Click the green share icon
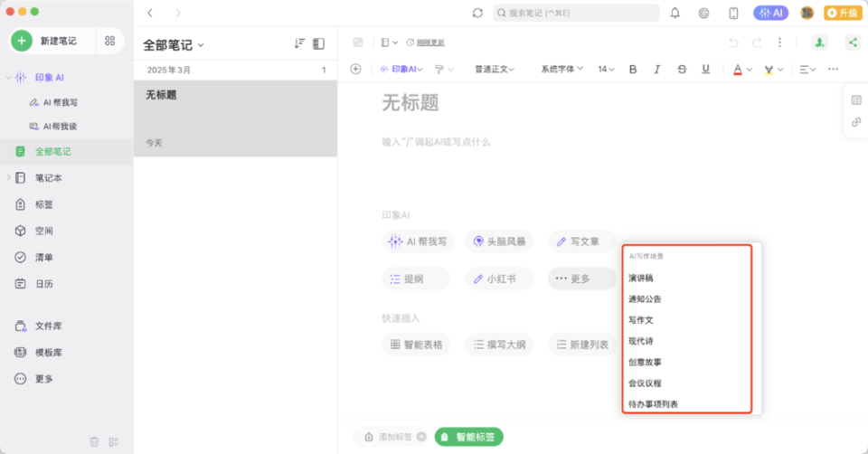Screen dimensions: 868x454 pyautogui.click(x=853, y=43)
